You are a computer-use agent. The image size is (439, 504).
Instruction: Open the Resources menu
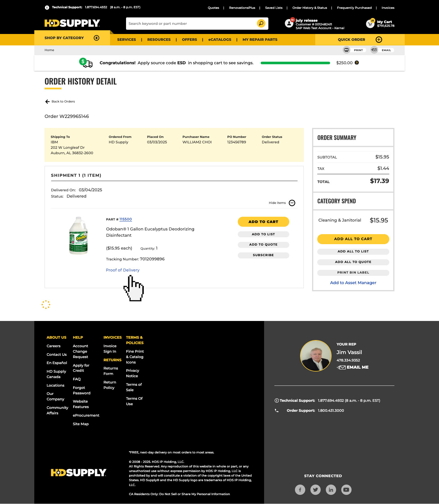[x=159, y=40]
